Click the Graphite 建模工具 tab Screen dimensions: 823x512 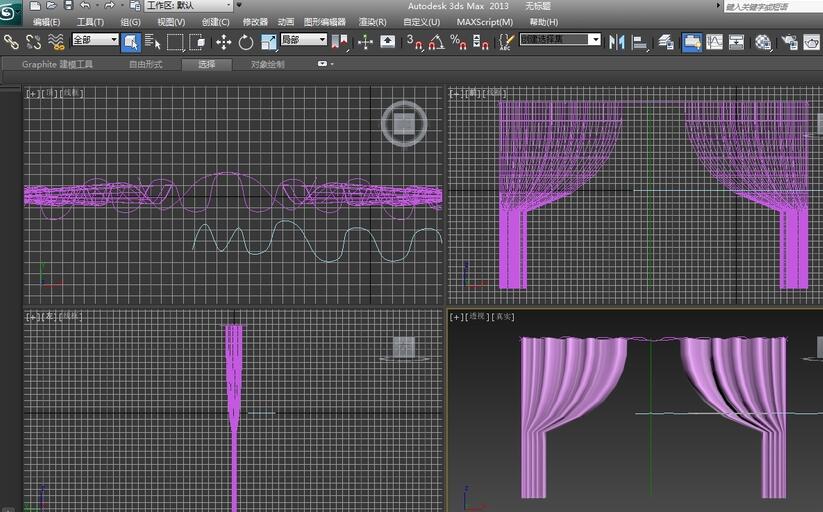click(x=57, y=64)
